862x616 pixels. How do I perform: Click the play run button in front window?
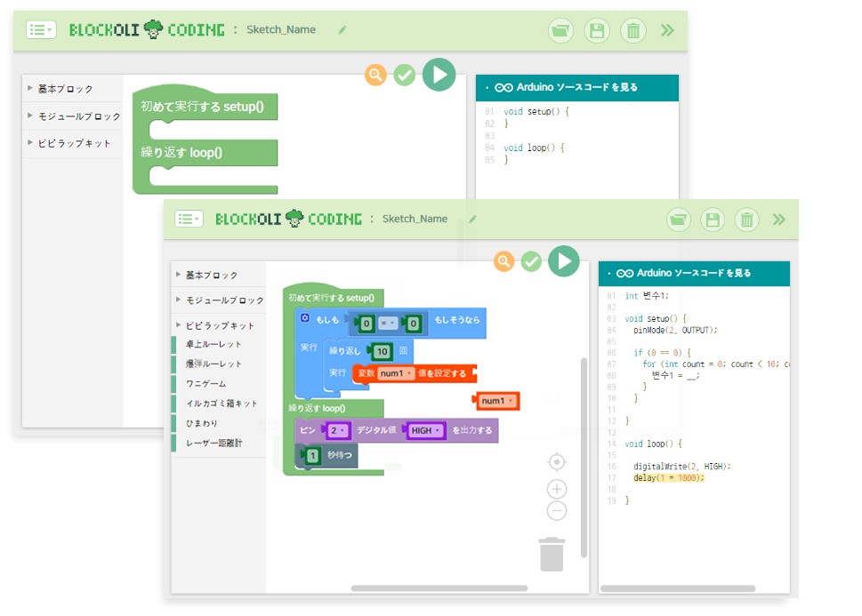pyautogui.click(x=564, y=261)
